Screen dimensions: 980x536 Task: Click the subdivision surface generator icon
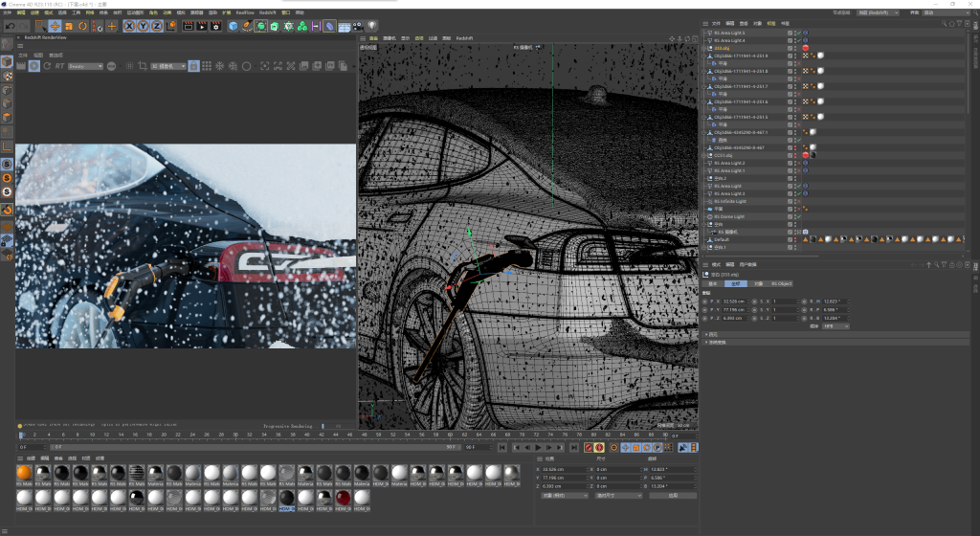pyautogui.click(x=260, y=26)
